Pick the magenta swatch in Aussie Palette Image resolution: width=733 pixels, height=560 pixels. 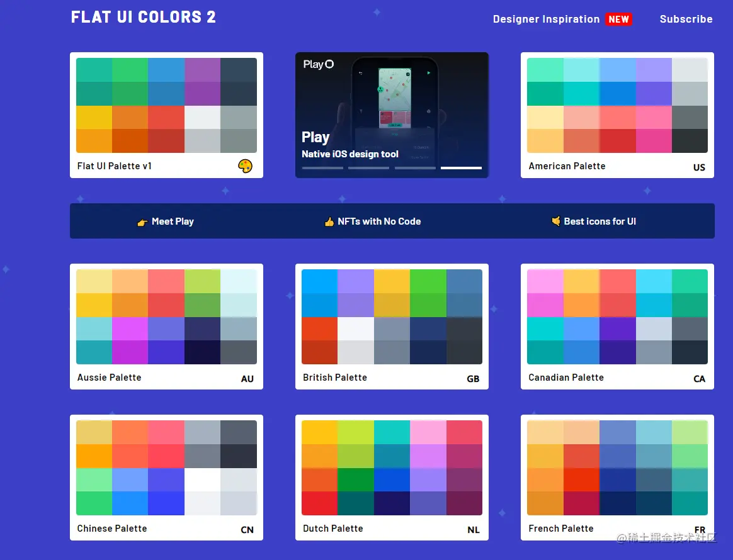pos(130,329)
